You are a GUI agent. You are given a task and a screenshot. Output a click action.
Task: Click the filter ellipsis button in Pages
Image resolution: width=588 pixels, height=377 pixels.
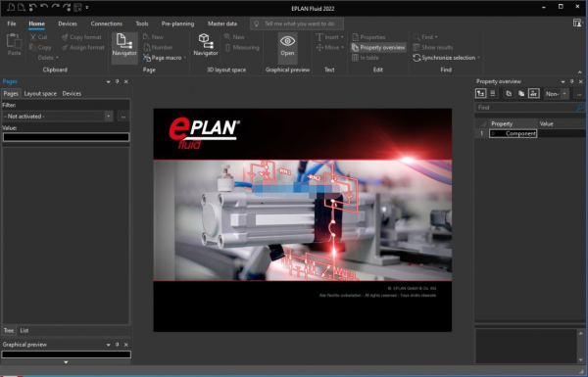tap(123, 117)
